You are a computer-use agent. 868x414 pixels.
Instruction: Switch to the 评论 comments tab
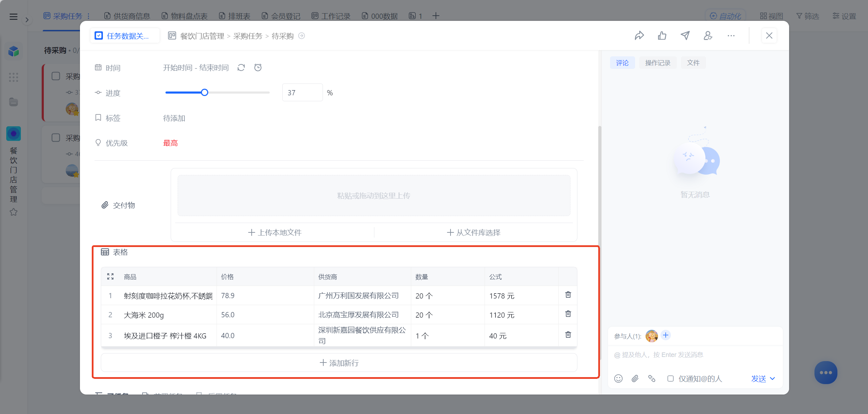pos(622,63)
